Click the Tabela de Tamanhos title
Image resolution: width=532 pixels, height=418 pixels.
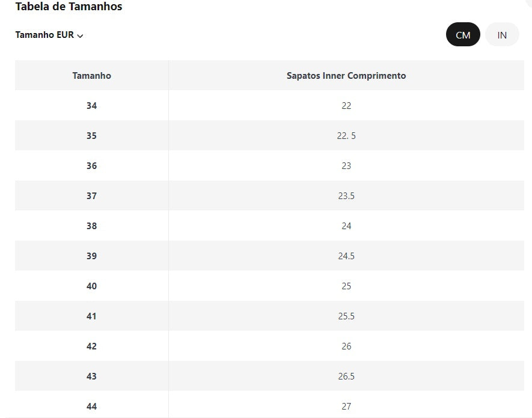click(x=68, y=7)
